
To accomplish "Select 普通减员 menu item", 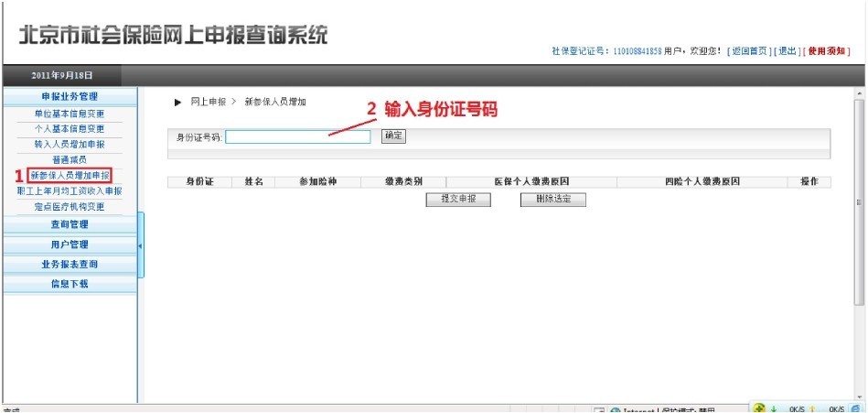I will [70, 160].
